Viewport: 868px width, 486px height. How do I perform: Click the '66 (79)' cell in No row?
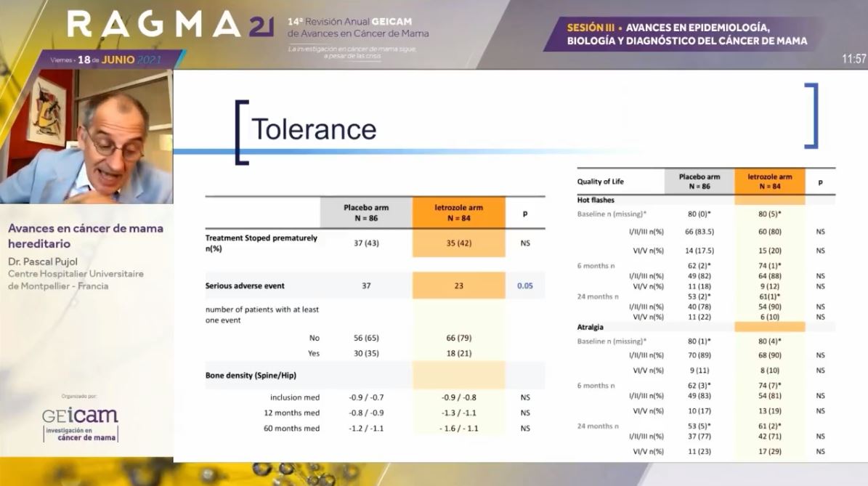[x=458, y=338]
